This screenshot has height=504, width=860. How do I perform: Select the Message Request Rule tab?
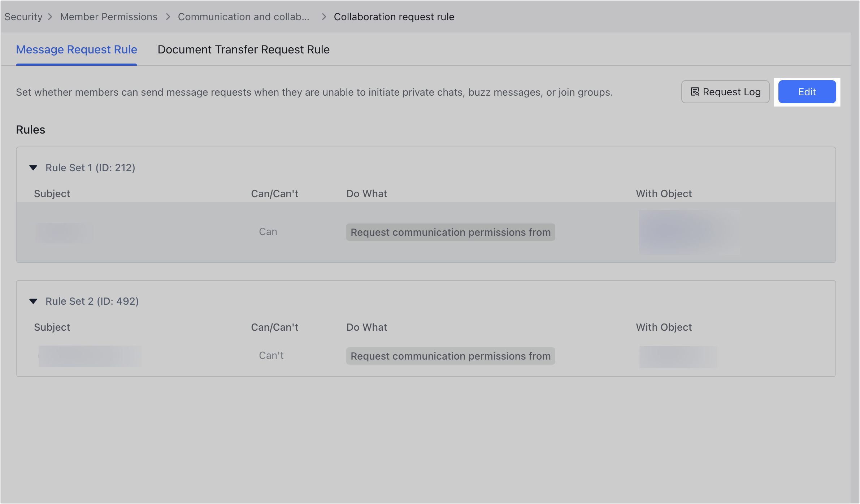tap(77, 49)
